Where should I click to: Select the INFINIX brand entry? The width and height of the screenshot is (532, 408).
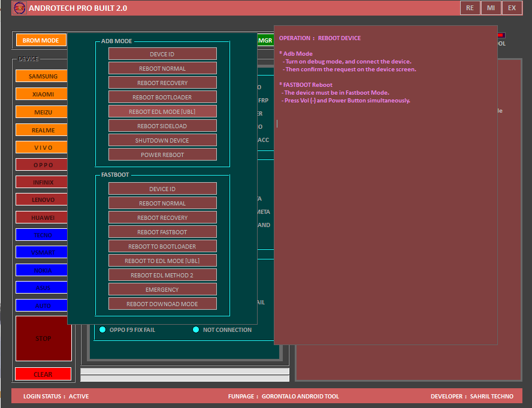point(42,182)
